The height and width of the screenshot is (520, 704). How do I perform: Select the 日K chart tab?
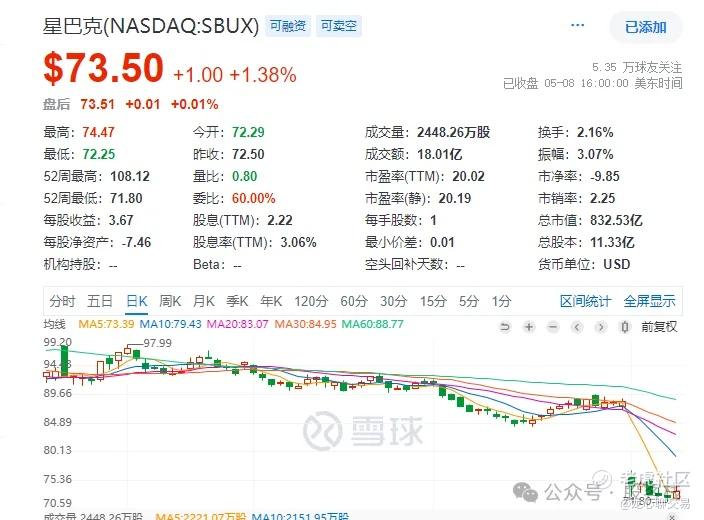click(137, 301)
